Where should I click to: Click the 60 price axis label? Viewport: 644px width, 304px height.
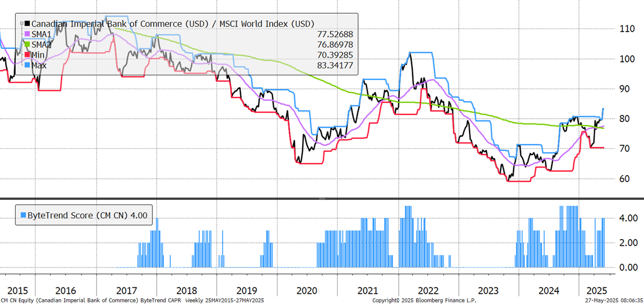pos(624,178)
